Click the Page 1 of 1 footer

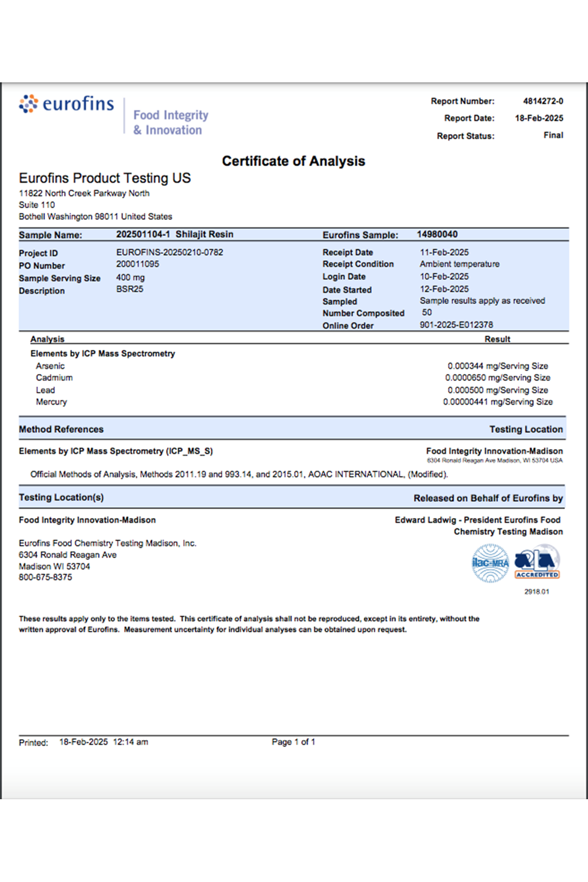[294, 742]
